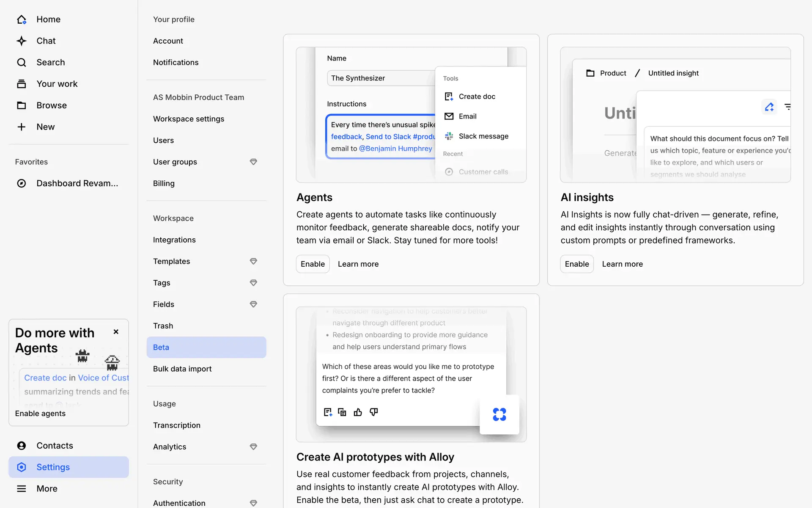Open Bulk data import settings page
The height and width of the screenshot is (508, 812).
[182, 369]
